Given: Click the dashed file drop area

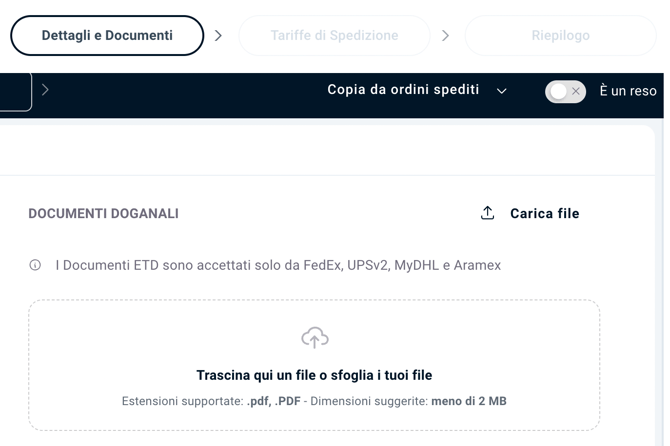Looking at the screenshot, I should pos(314,365).
